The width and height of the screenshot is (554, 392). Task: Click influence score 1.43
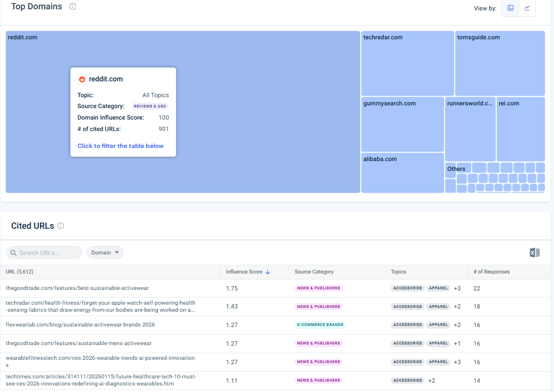[x=232, y=306]
